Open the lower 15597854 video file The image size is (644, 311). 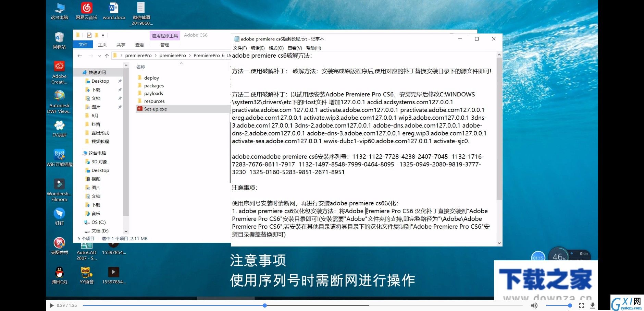click(114, 275)
